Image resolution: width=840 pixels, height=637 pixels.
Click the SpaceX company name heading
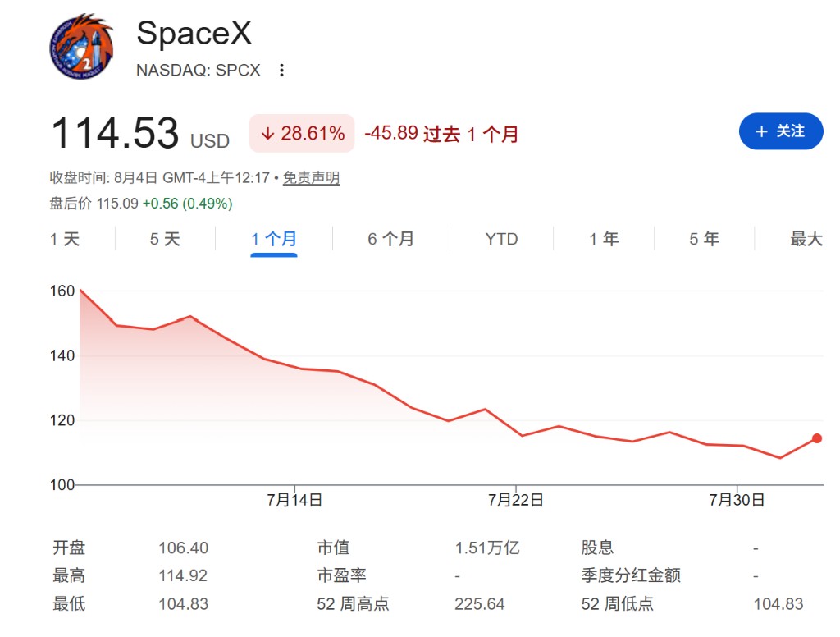pos(194,33)
